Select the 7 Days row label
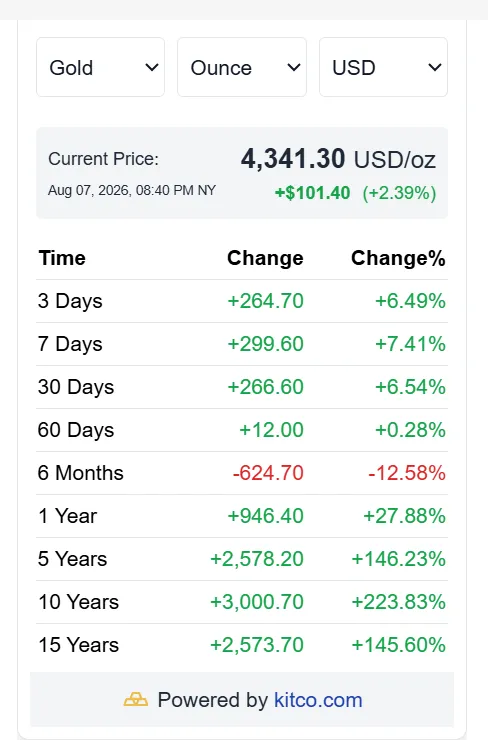488x744 pixels. pos(70,344)
